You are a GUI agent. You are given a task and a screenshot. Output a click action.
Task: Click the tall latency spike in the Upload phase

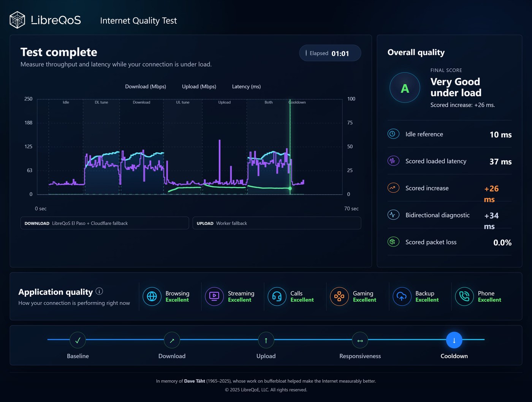click(x=220, y=161)
